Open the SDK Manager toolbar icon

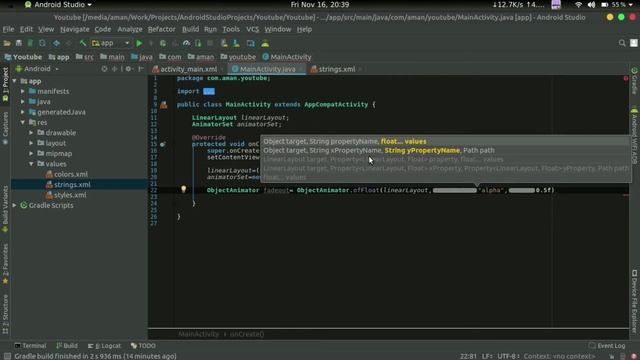[x=236, y=43]
